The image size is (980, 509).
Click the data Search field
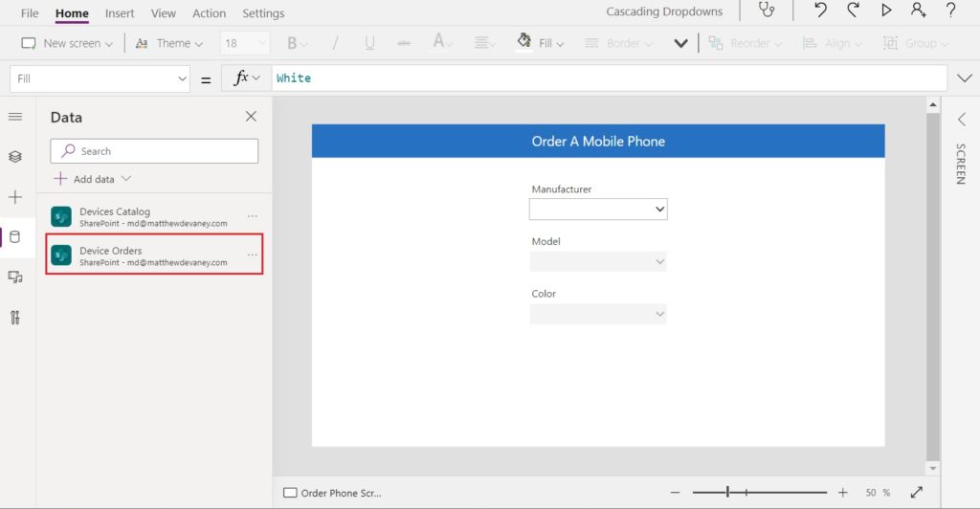pyautogui.click(x=154, y=151)
